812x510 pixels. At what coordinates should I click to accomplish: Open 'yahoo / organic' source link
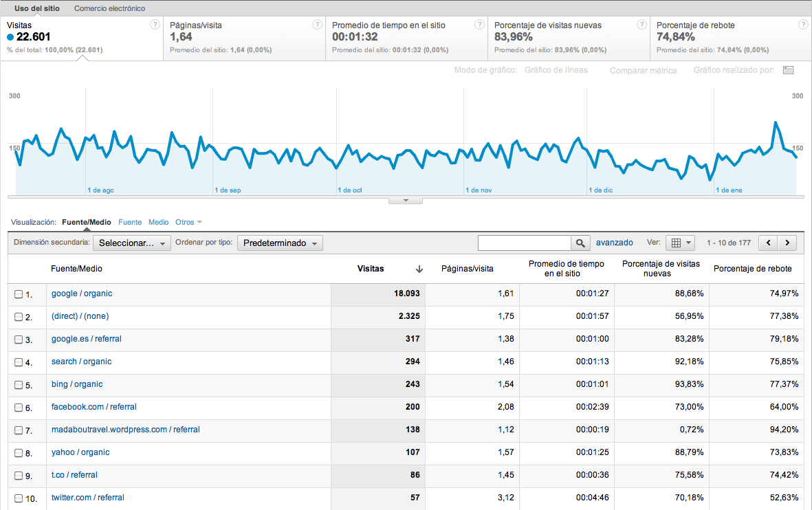click(80, 452)
